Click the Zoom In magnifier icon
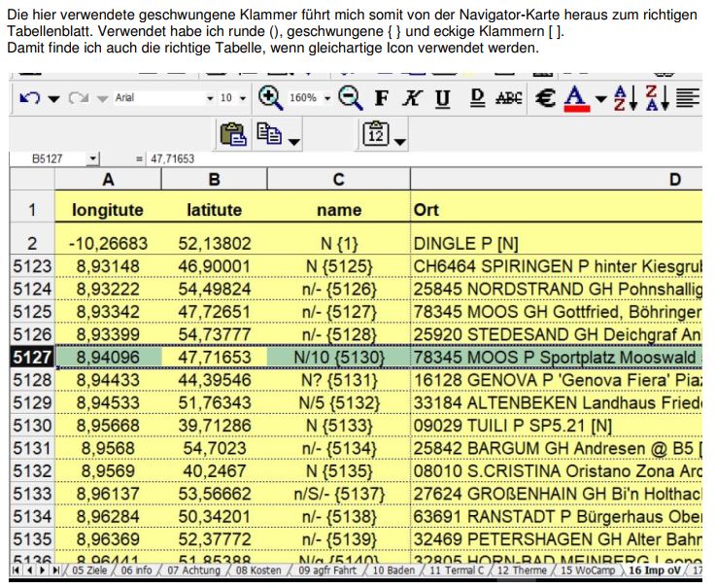This screenshot has width=716, height=588. pyautogui.click(x=270, y=97)
